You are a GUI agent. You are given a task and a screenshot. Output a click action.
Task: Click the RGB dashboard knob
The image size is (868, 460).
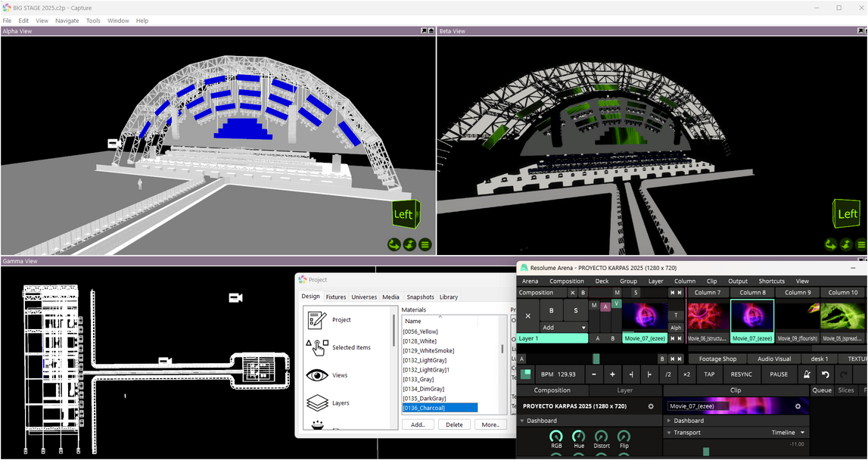555,437
